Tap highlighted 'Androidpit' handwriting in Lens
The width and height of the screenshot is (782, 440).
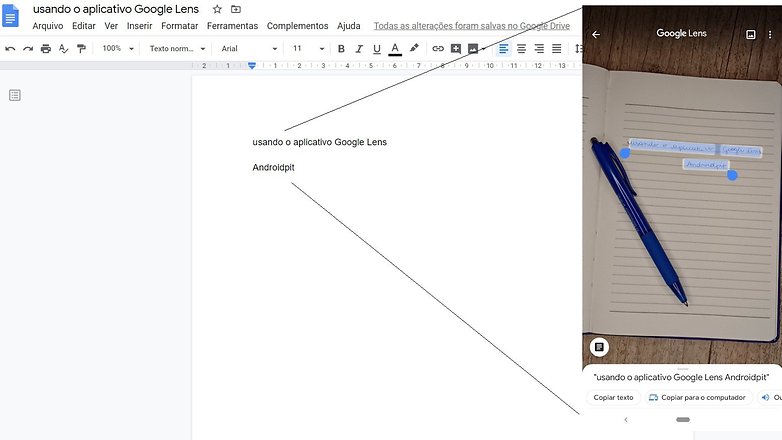(706, 165)
